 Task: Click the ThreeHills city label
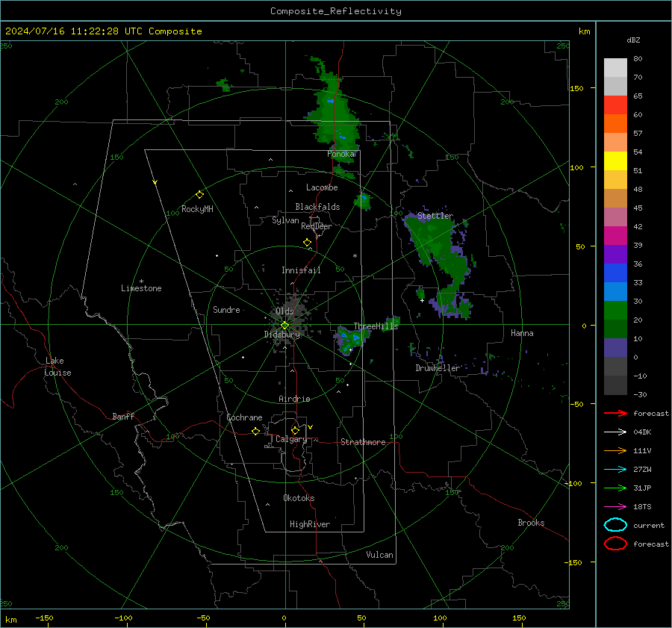376,326
